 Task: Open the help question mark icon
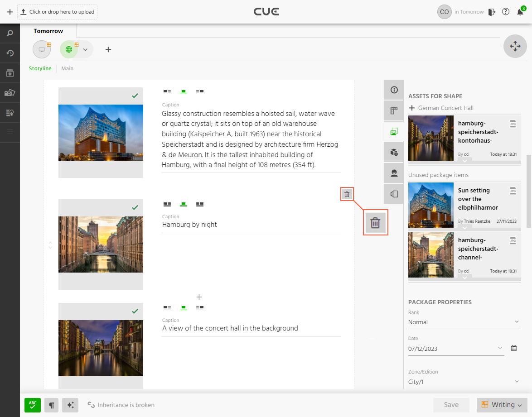click(506, 12)
